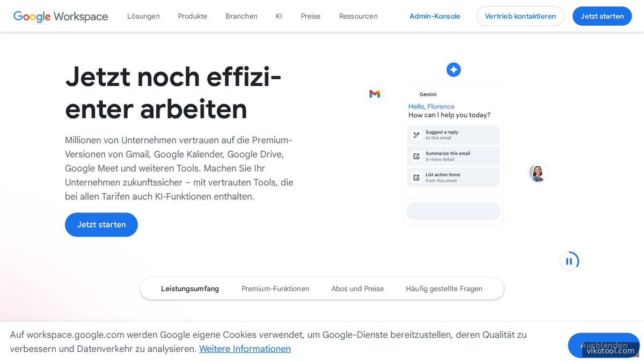Click the 'List action items' icon in Gemini card
Image resolution: width=644 pixels, height=362 pixels.
[416, 177]
